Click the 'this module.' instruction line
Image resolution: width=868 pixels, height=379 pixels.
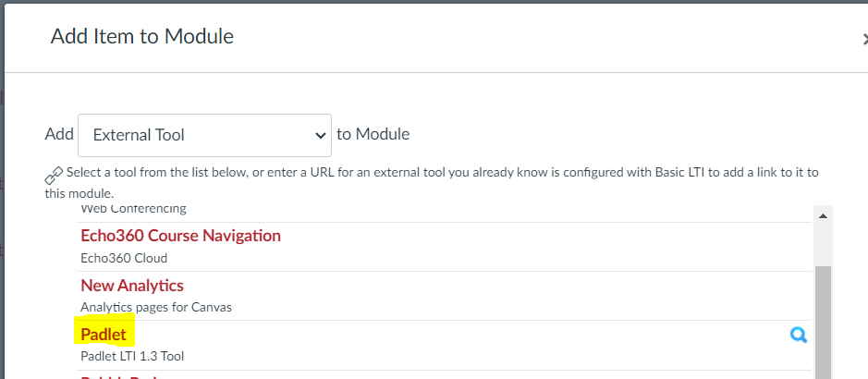(79, 193)
